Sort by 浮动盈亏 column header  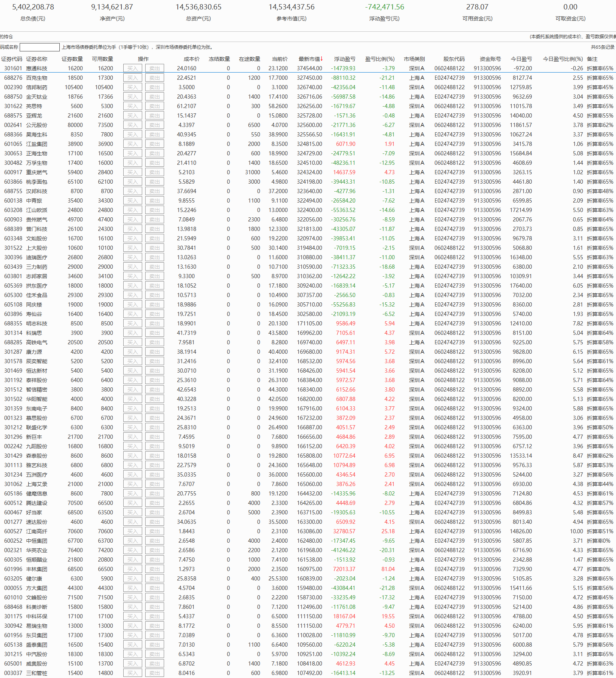344,59
